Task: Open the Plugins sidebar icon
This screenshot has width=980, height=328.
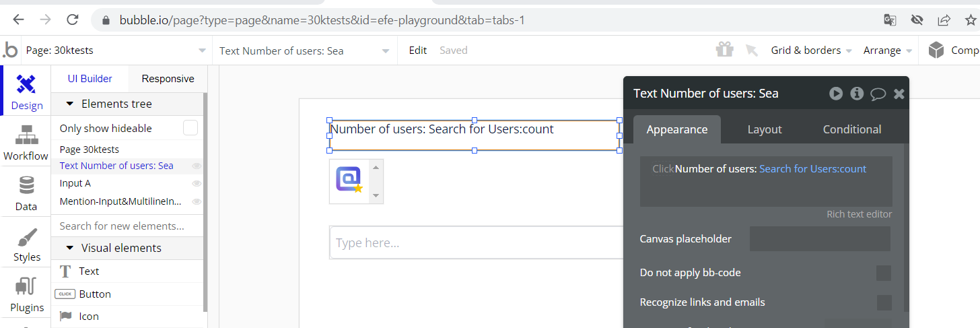Action: 26,294
